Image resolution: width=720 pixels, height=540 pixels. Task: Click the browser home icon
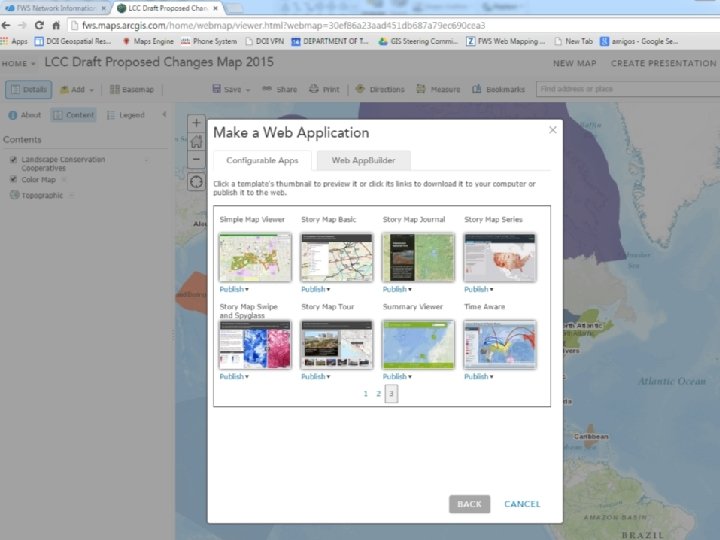point(56,25)
